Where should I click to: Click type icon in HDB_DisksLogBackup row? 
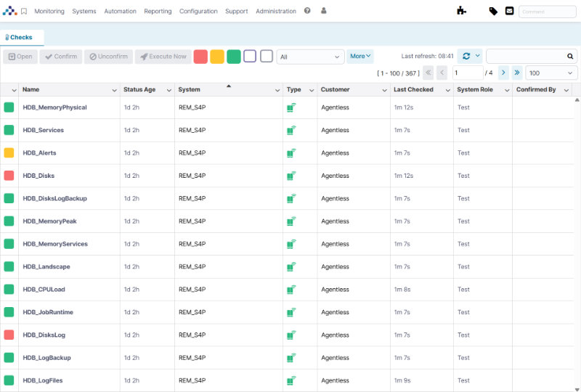291,199
